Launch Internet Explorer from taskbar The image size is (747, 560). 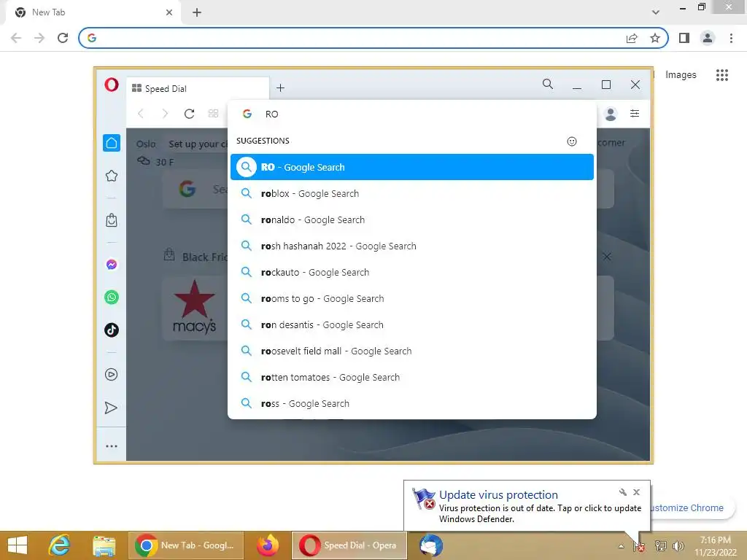coord(59,545)
